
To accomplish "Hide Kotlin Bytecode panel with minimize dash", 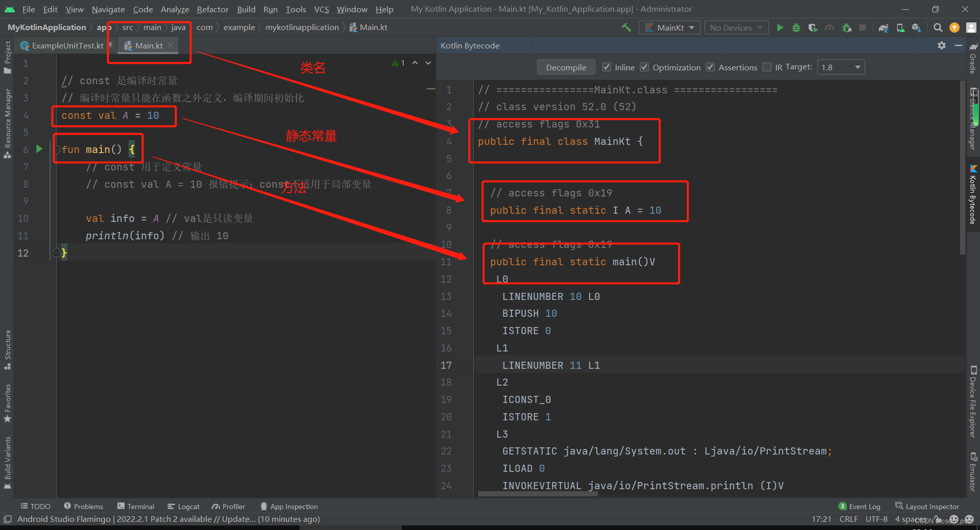I will click(x=959, y=45).
